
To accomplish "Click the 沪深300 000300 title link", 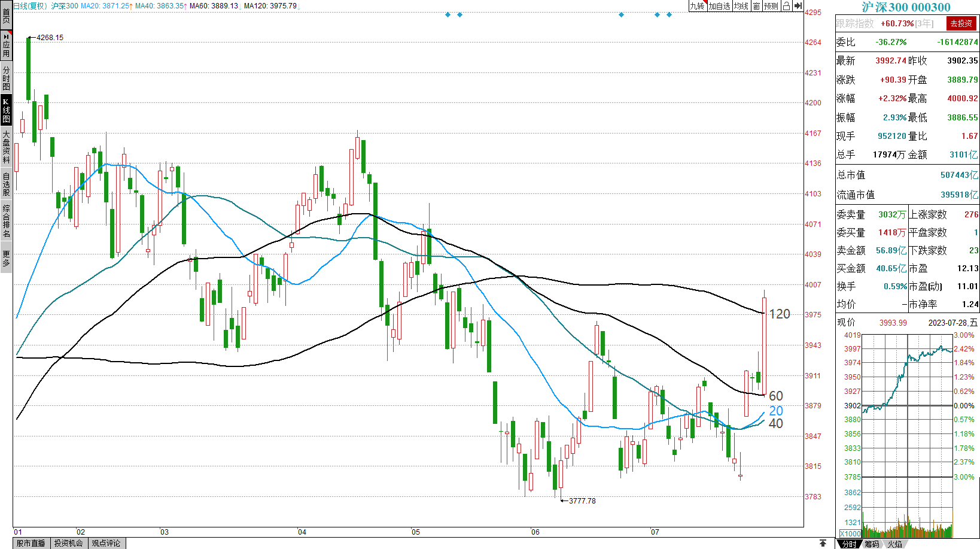I will point(906,7).
